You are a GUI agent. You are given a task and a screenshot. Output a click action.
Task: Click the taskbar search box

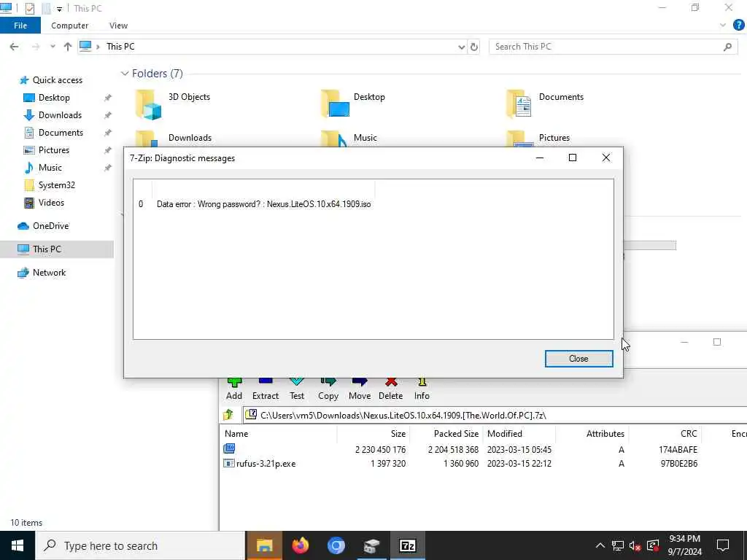pos(140,545)
